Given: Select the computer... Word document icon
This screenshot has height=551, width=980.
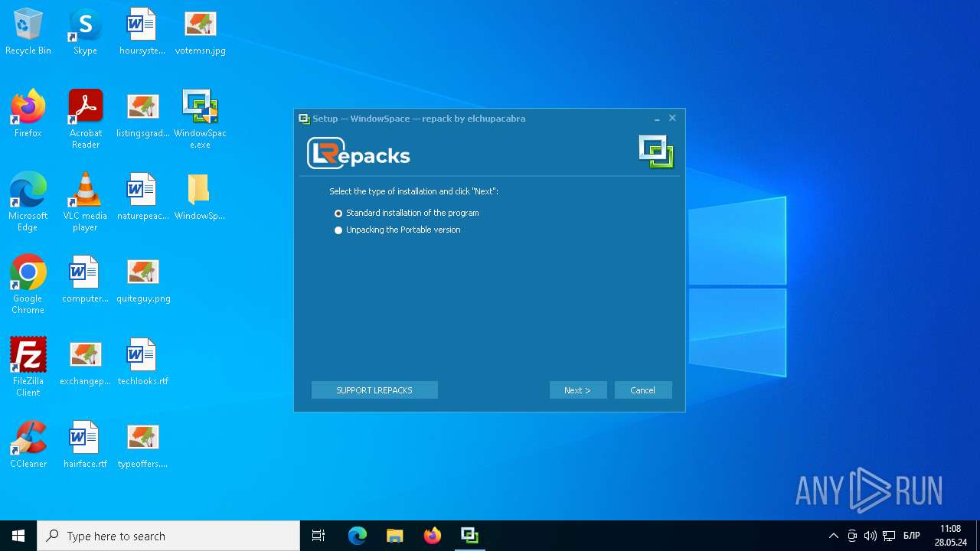Looking at the screenshot, I should (x=85, y=279).
